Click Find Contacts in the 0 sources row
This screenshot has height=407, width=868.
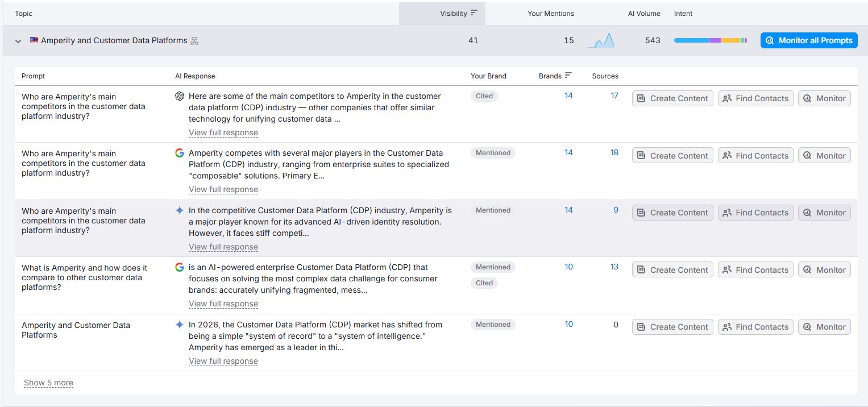755,327
